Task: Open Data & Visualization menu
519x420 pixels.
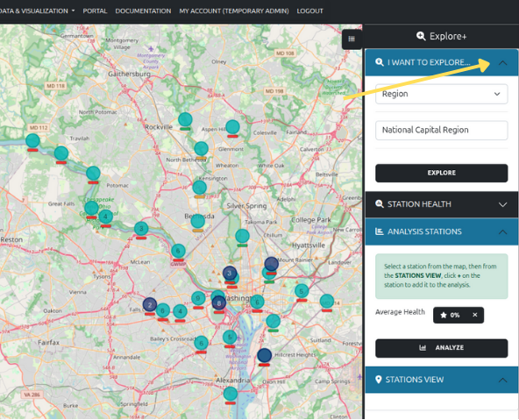Action: [x=37, y=11]
